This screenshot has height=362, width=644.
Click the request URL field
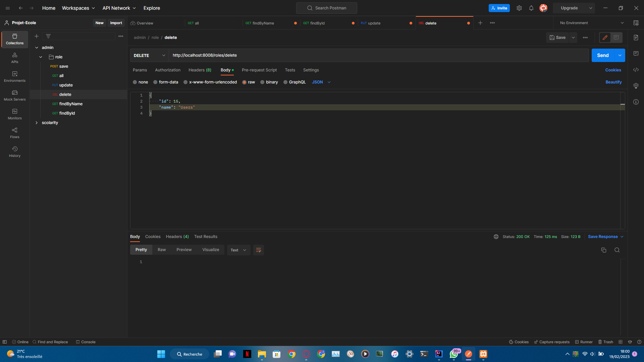pyautogui.click(x=379, y=55)
